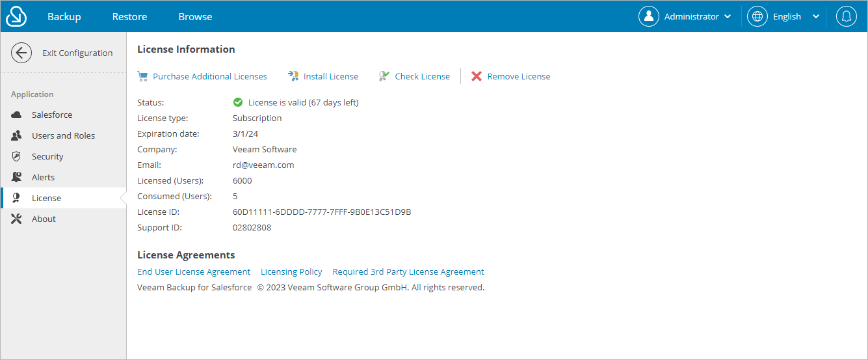
Task: Open Required 3rd Party License Agreement link
Action: (x=408, y=271)
